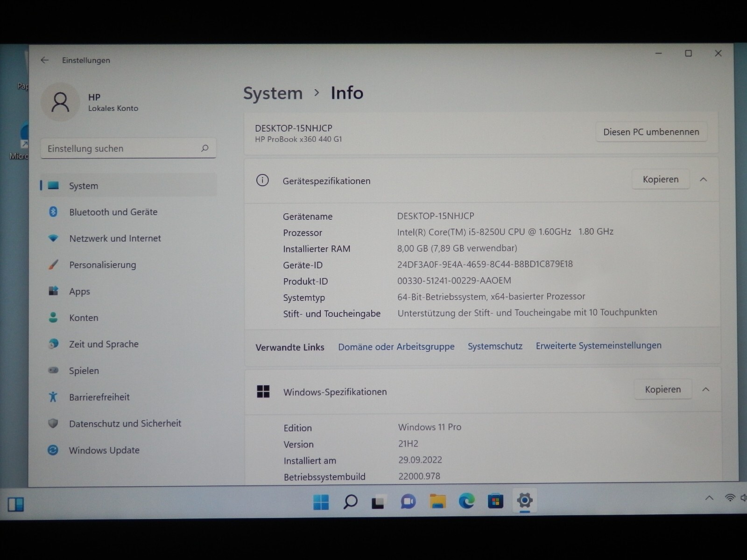Image resolution: width=747 pixels, height=560 pixels.
Task: Click the Personalisierung brush icon
Action: tap(53, 265)
